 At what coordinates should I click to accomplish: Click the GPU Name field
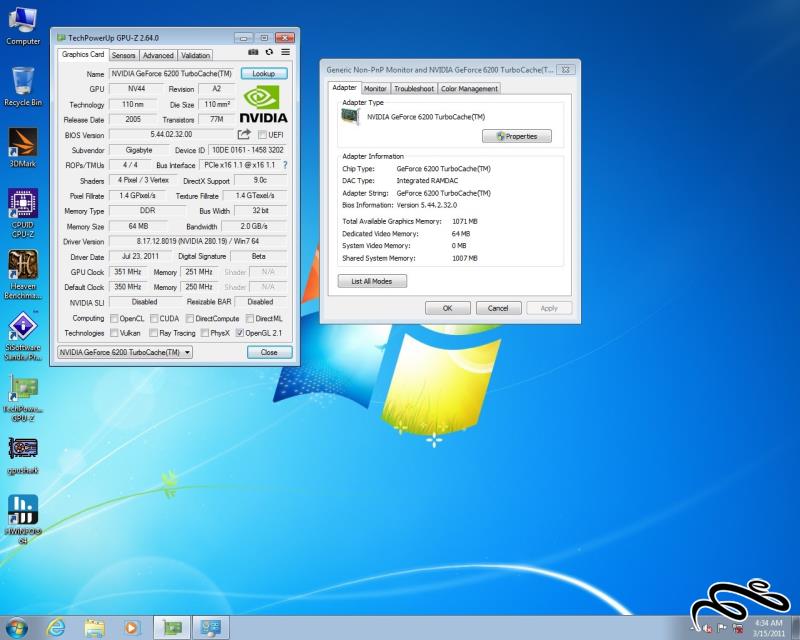coord(172,73)
